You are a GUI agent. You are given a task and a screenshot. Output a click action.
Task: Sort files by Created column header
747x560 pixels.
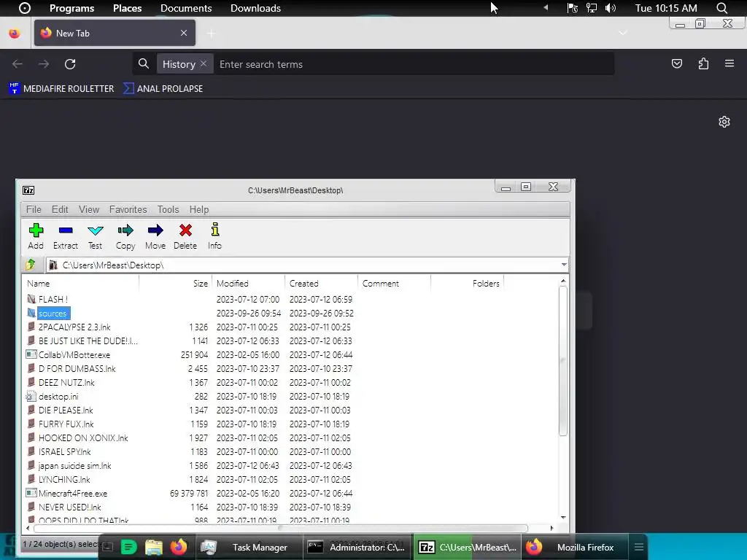pos(321,284)
